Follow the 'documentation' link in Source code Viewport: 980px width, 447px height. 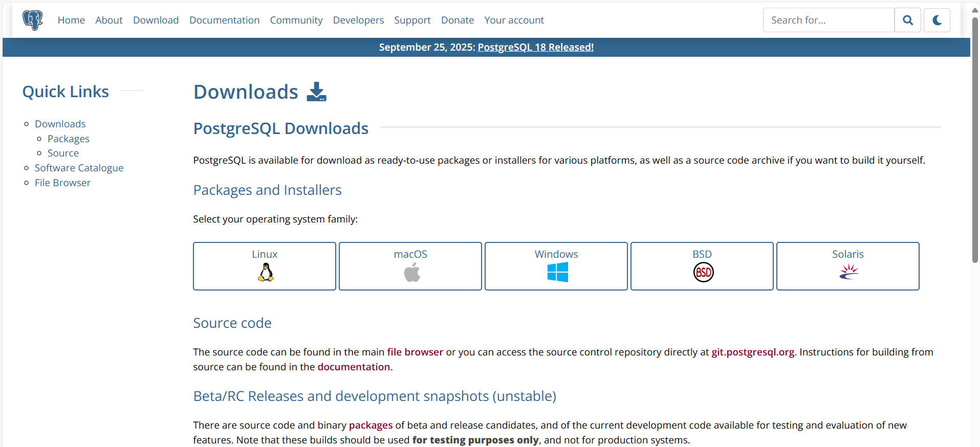click(x=354, y=367)
